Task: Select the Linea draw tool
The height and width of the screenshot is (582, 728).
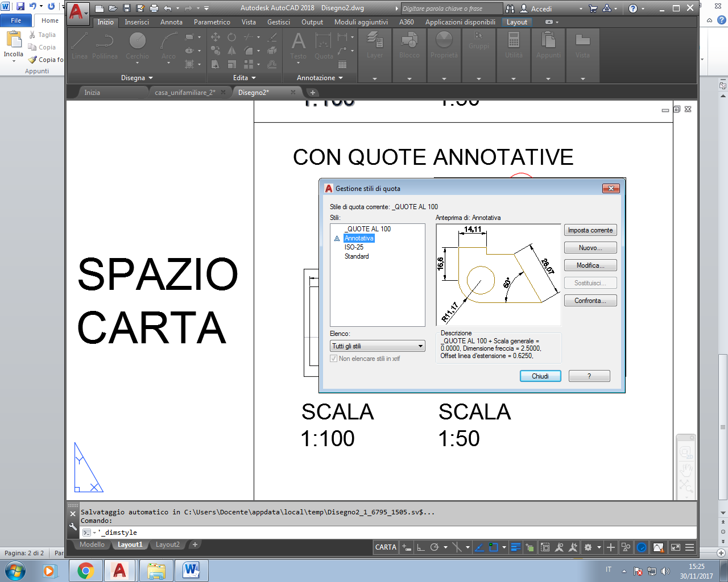Action: tap(80, 46)
